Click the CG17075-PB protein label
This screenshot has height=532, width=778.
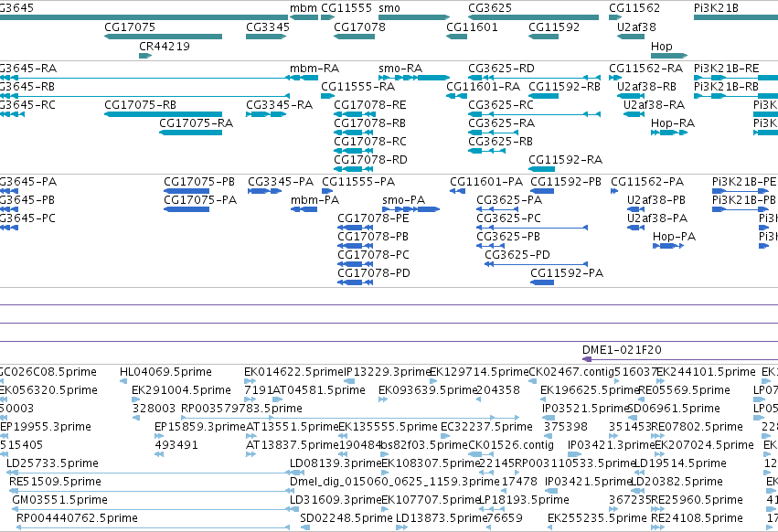click(199, 182)
